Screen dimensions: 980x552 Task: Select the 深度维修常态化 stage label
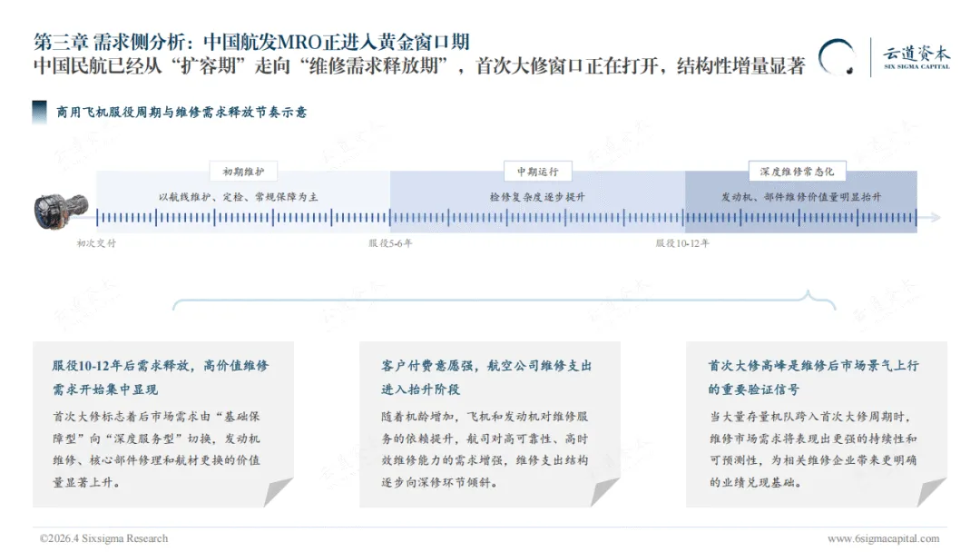tap(797, 172)
